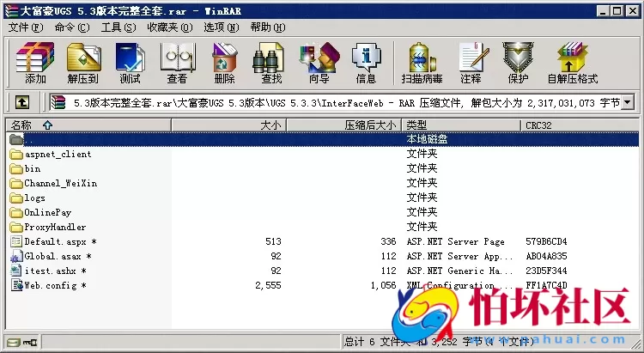This screenshot has width=644, height=353.
Task: Sort by Name (名称) column header
Action: (88, 125)
